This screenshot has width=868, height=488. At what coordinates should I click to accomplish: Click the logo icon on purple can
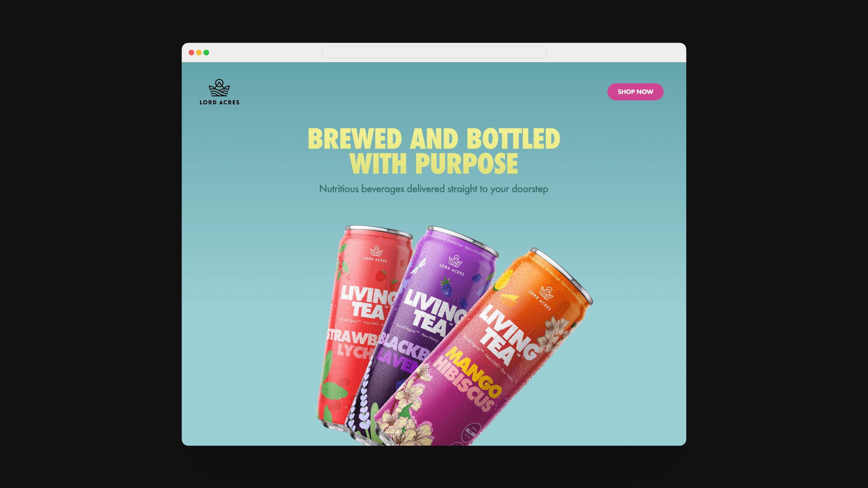click(455, 261)
